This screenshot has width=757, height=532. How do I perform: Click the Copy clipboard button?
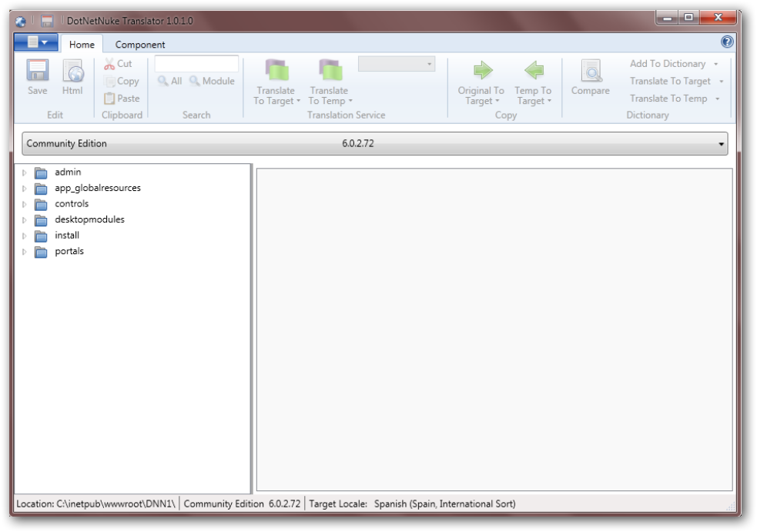pos(122,81)
